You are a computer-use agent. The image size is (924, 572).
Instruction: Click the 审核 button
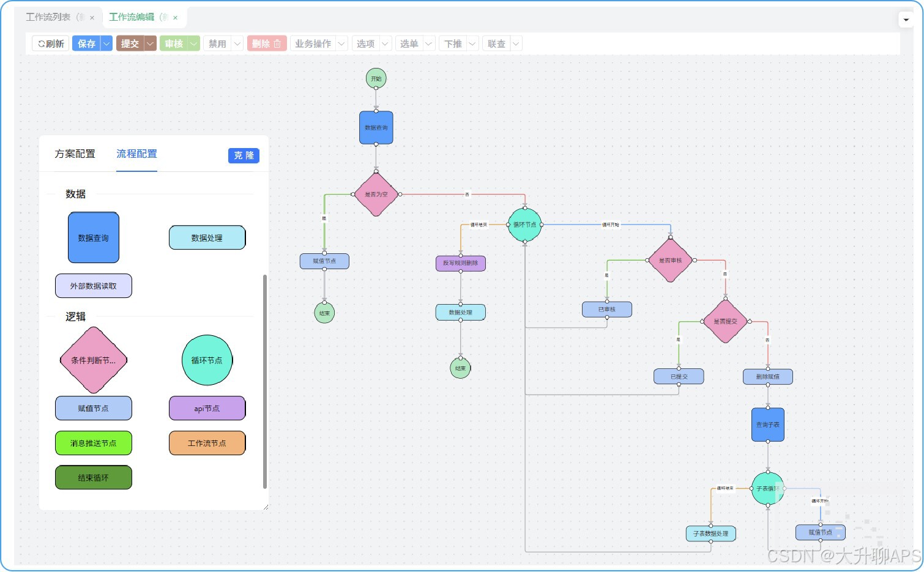coord(174,43)
